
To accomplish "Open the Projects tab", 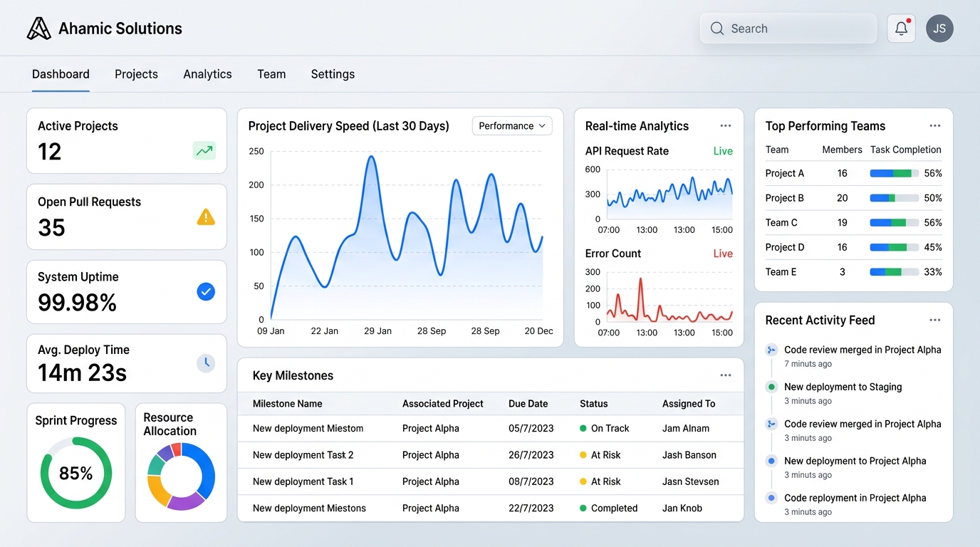I will point(136,74).
